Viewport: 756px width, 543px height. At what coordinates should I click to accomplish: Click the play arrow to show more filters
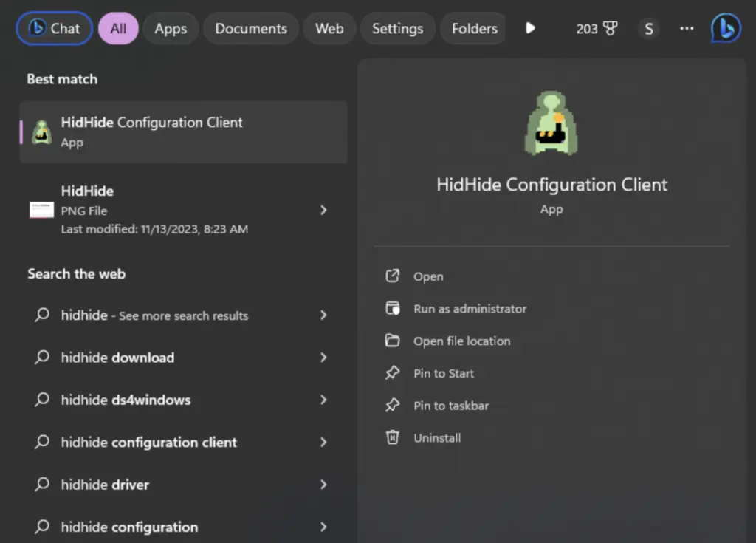click(x=530, y=29)
